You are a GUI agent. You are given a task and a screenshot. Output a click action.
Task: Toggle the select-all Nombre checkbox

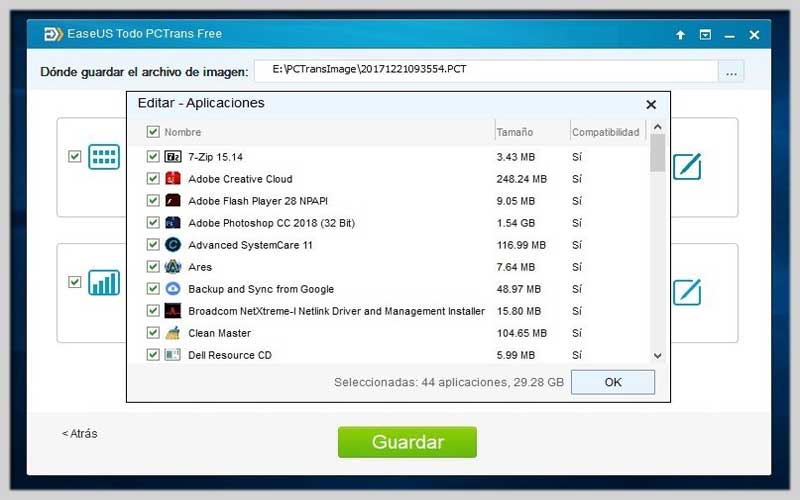point(153,132)
